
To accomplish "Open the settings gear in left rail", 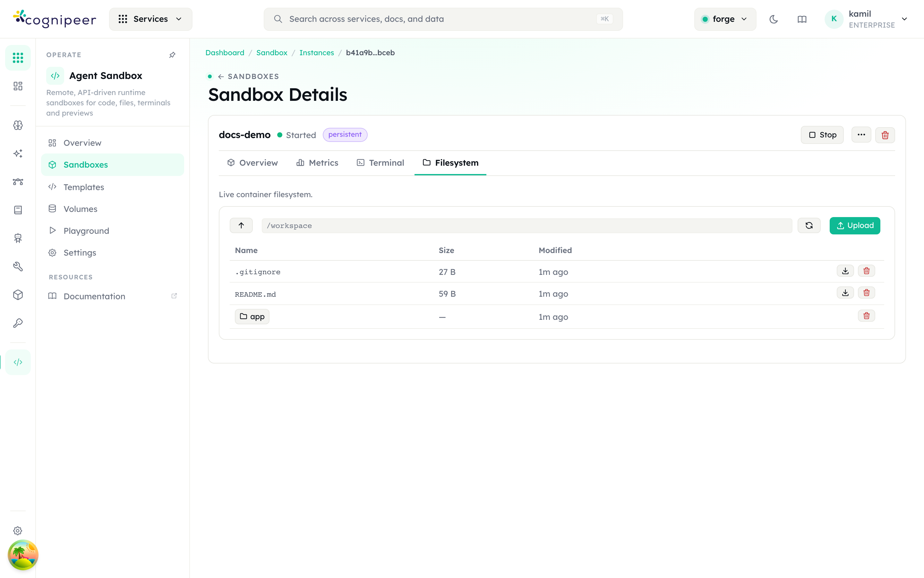I will [x=18, y=530].
